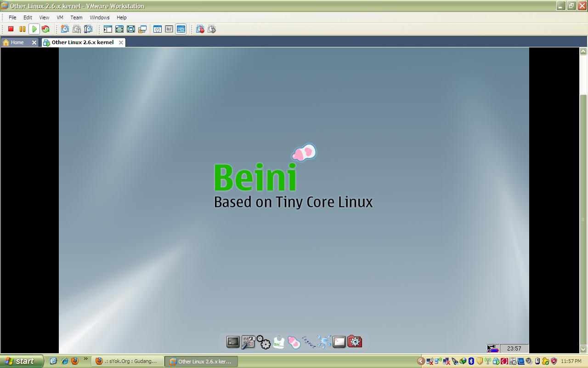Click the green Power On play button
The width and height of the screenshot is (588, 368).
click(34, 29)
